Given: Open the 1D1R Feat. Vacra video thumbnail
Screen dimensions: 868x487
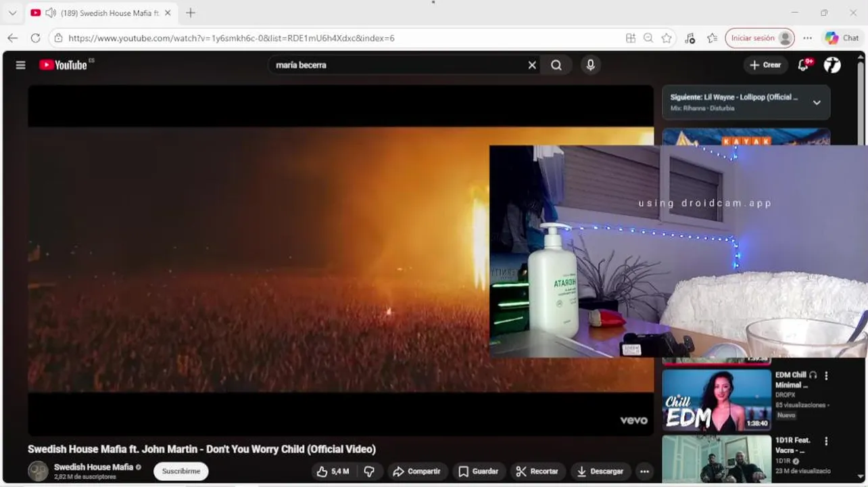Looking at the screenshot, I should pyautogui.click(x=717, y=458).
